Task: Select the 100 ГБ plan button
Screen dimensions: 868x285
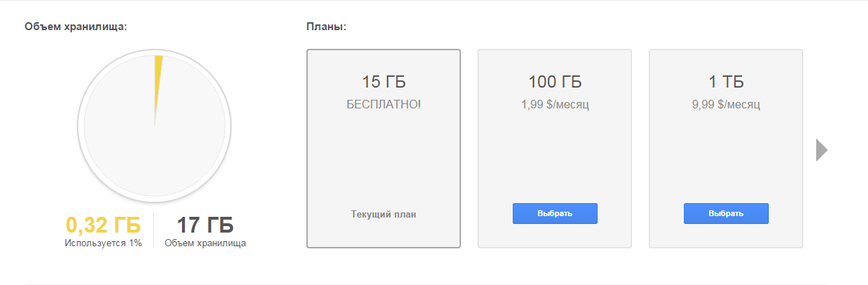Action: coord(555,214)
